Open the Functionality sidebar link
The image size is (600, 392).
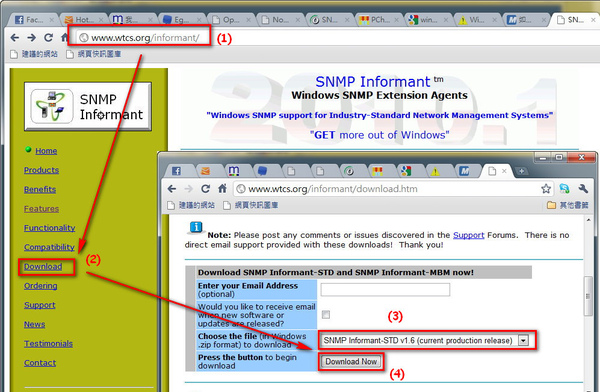(49, 228)
